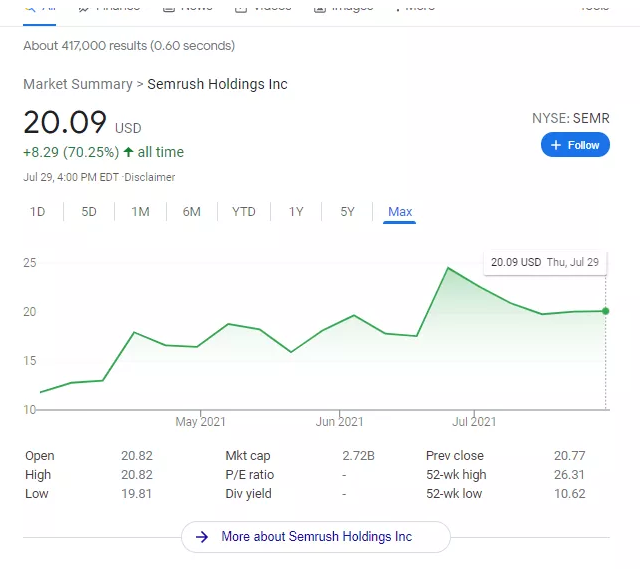Click the Images tab icon at top
640x569 pixels.
(320, 6)
